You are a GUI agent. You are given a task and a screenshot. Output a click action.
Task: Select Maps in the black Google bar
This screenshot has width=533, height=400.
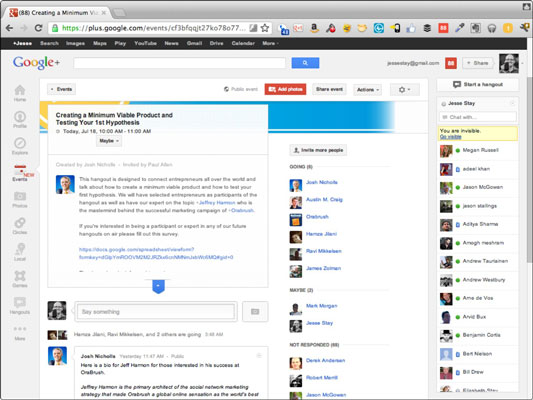(100, 43)
